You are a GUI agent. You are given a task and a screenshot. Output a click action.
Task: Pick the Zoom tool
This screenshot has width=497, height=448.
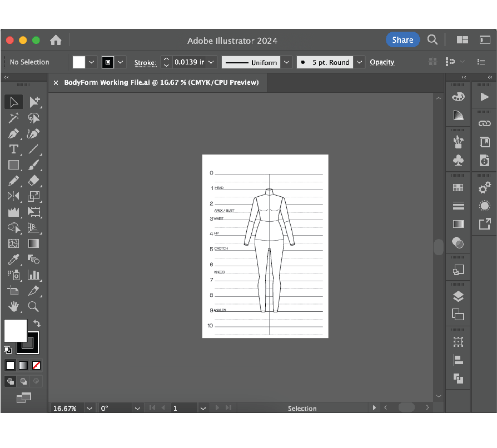[33, 306]
